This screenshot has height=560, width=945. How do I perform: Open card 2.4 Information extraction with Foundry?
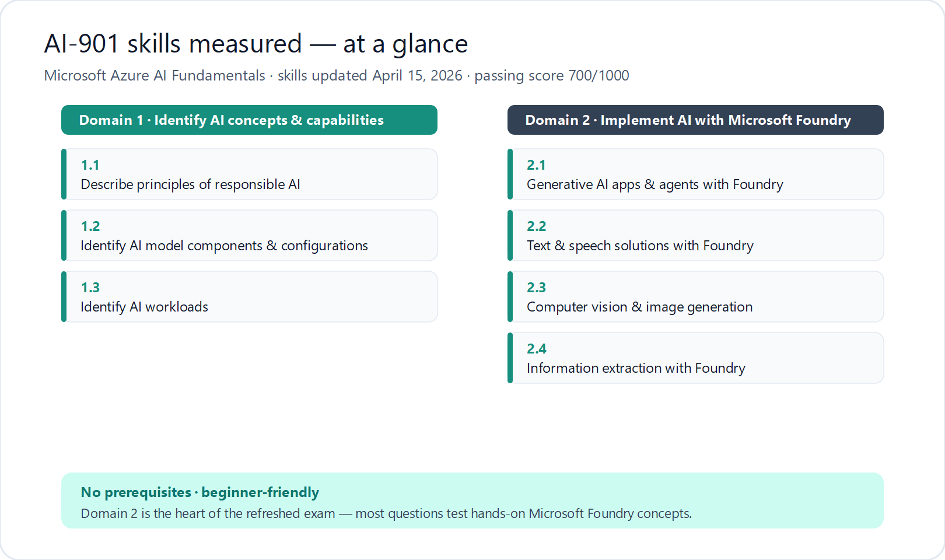[695, 358]
